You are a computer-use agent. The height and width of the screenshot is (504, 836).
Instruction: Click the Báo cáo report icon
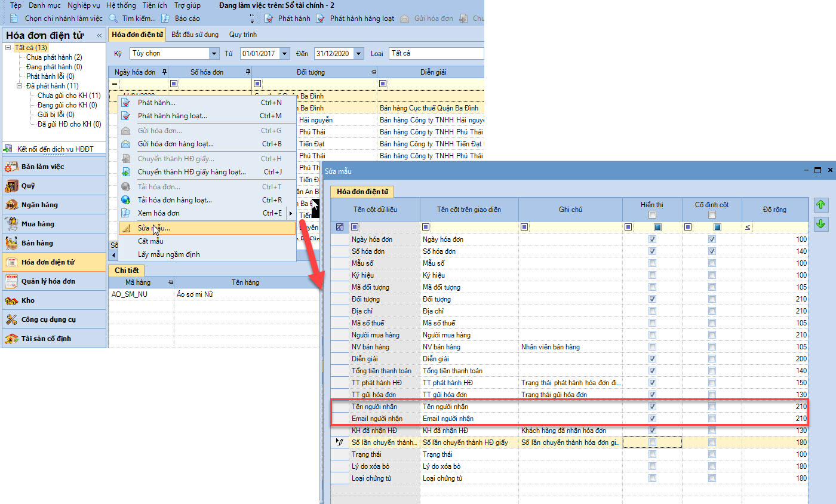165,19
